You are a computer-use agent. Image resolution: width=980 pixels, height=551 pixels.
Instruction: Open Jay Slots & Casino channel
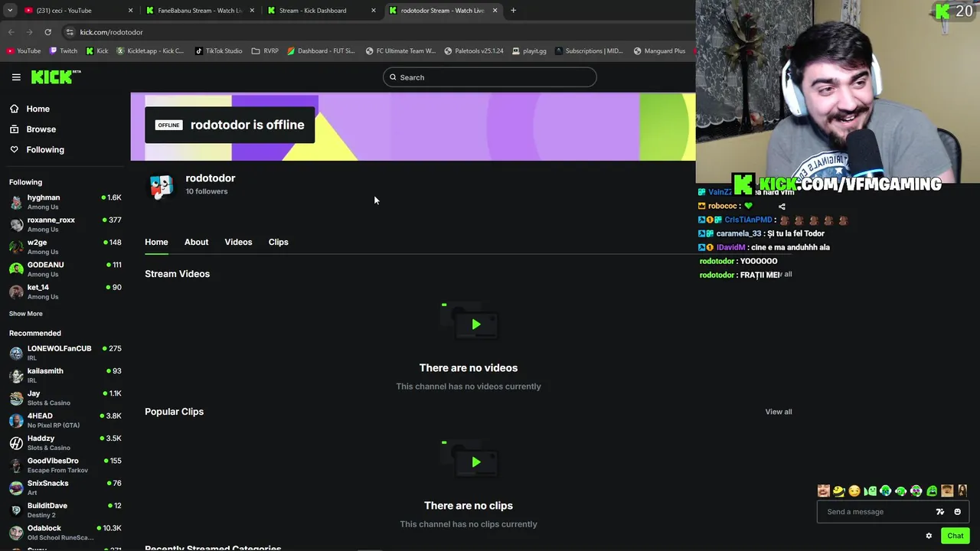[65, 398]
